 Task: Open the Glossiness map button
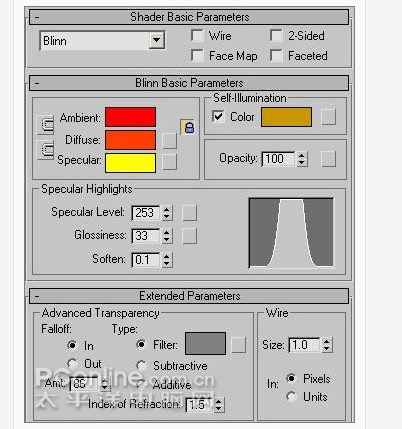pyautogui.click(x=189, y=236)
